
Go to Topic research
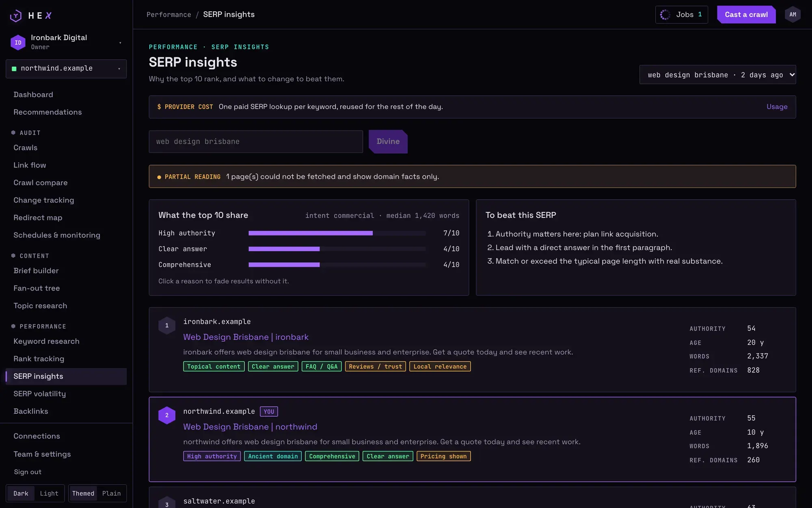click(66, 306)
